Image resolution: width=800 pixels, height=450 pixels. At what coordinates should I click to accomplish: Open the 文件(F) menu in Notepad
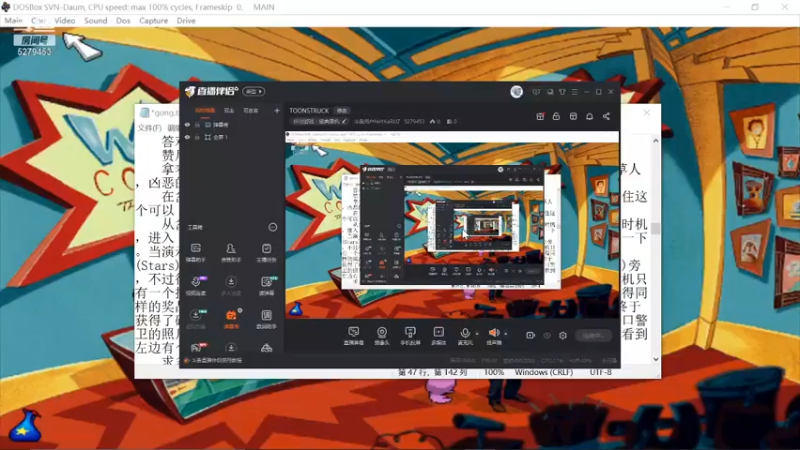149,128
